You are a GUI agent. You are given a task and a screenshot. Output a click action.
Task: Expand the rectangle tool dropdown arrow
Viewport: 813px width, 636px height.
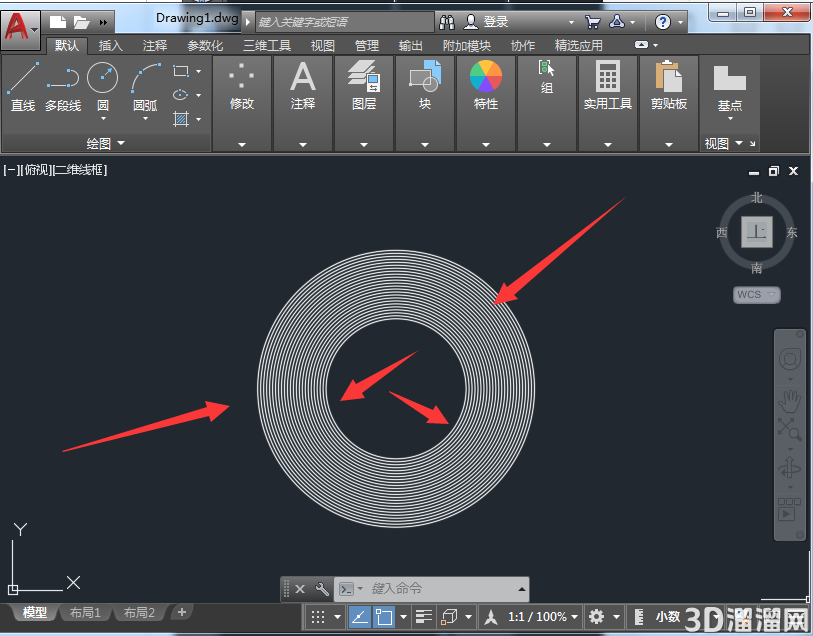199,71
